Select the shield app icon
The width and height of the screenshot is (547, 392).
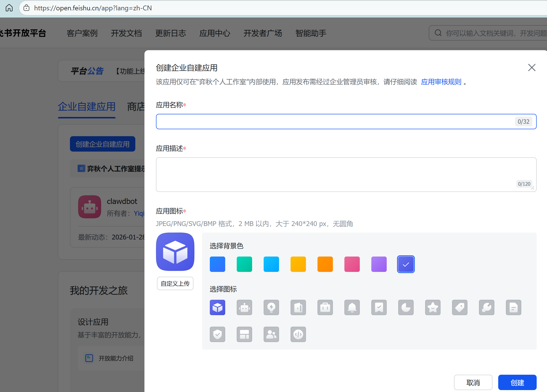217,334
